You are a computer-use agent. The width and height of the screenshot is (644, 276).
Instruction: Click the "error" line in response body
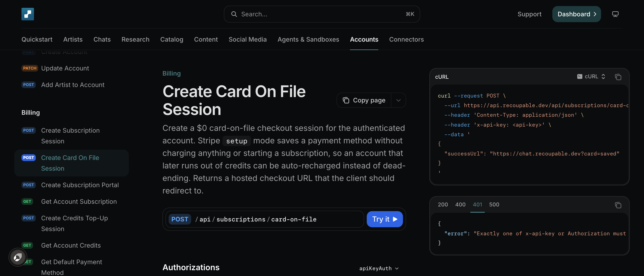(x=535, y=233)
